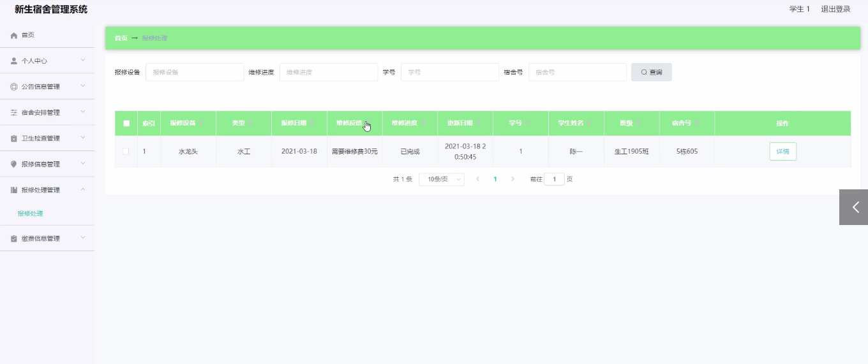
Task: Click the 缴费信息管理 clipboard icon
Action: pos(14,239)
